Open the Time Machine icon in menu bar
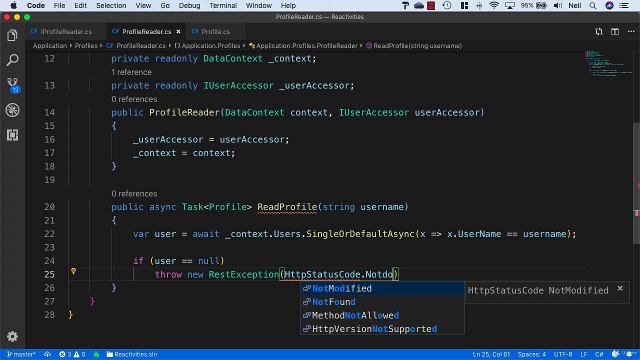The image size is (640, 360). point(447,5)
